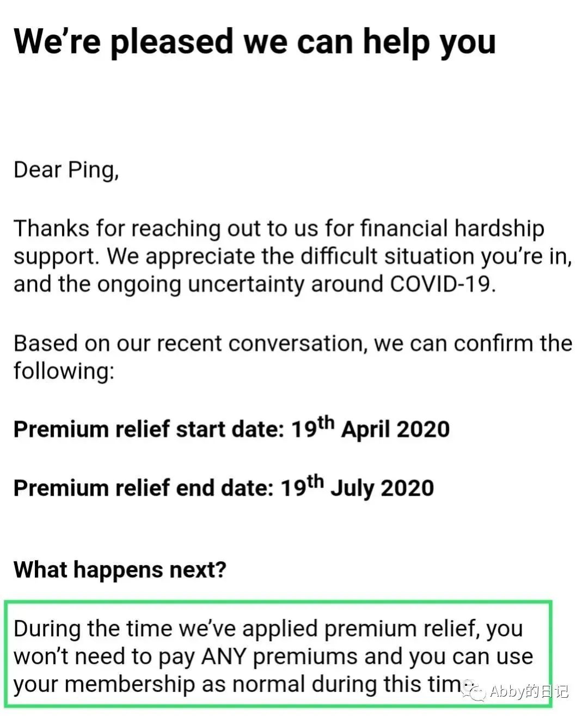588x719 pixels.
Task: Select the "July 2020" end date text
Action: 382,488
